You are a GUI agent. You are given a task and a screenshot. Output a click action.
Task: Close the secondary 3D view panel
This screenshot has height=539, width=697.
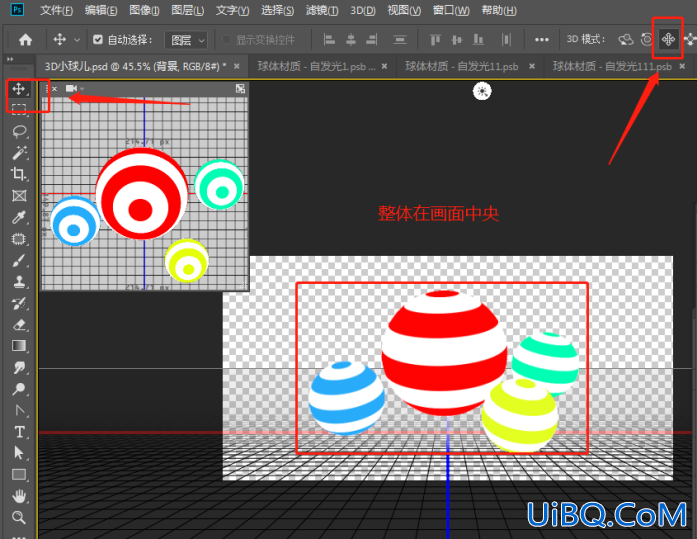tap(54, 89)
